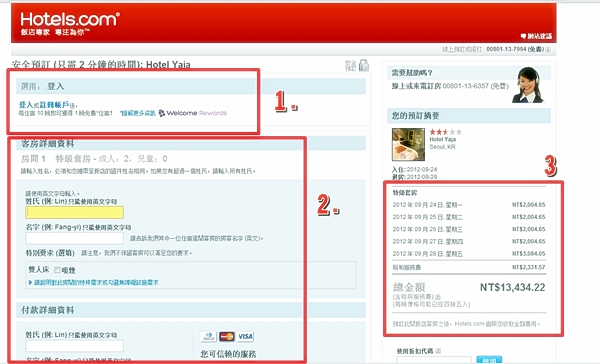The image size is (600, 364).
Task: Click the 退房 2012-09-29 check-out date
Action: click(414, 177)
